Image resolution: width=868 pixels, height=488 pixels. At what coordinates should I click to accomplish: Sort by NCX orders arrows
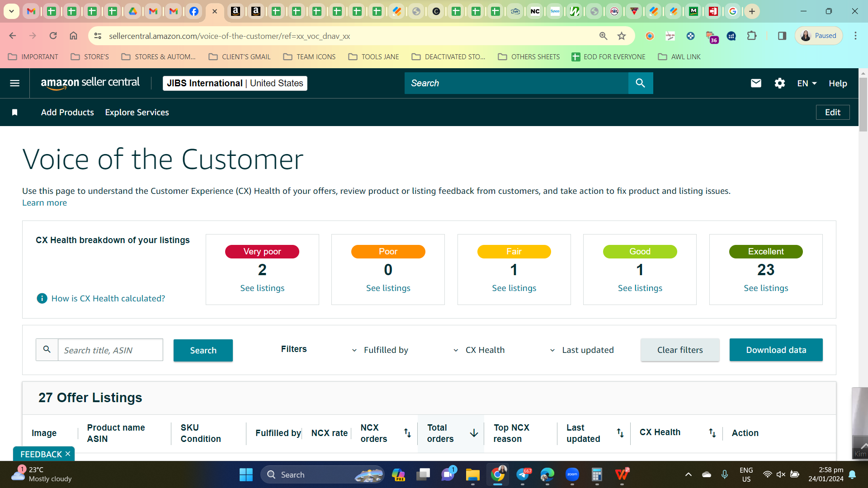(407, 433)
